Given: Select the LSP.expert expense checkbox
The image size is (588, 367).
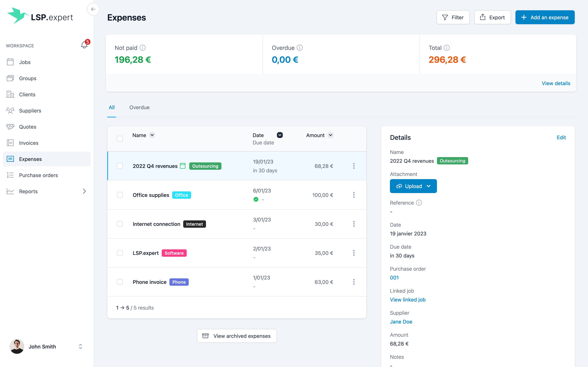Looking at the screenshot, I should tap(120, 253).
